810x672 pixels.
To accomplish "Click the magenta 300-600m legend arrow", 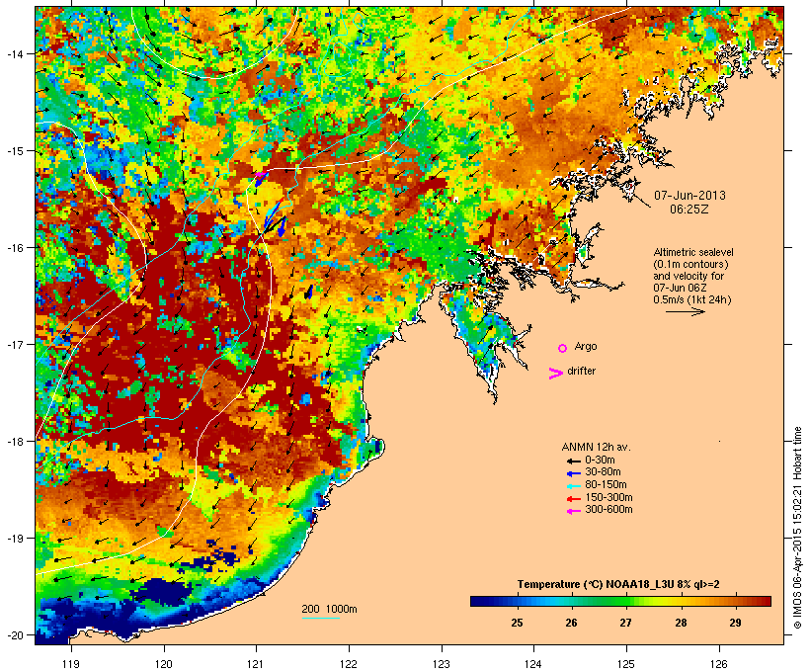I will coord(573,511).
